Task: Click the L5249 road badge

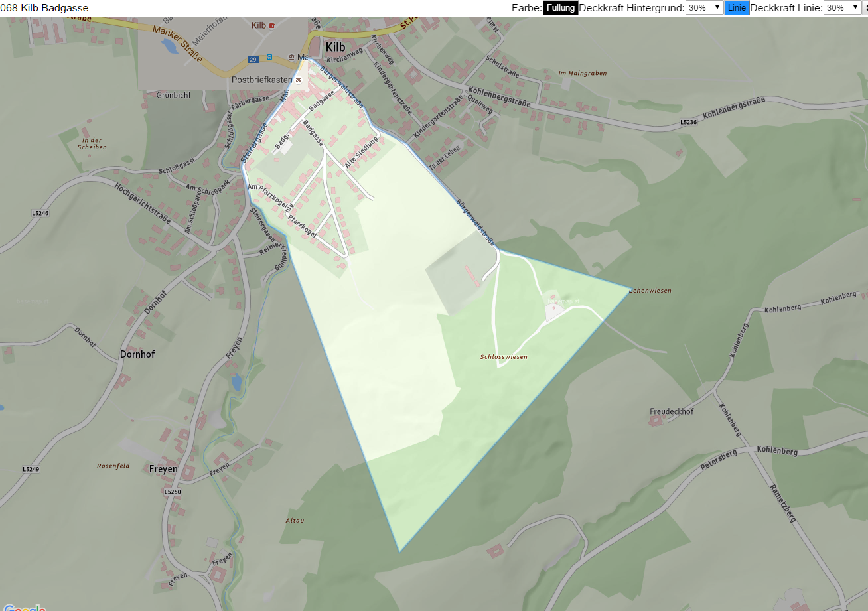Action: click(x=31, y=469)
